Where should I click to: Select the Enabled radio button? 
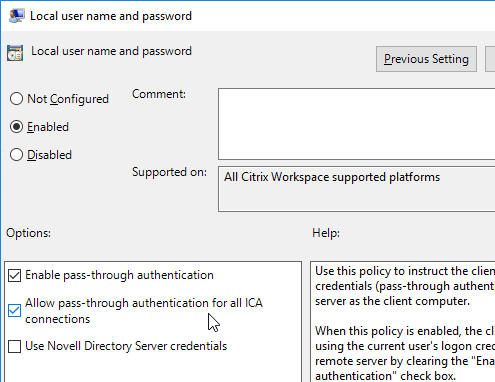(16, 127)
